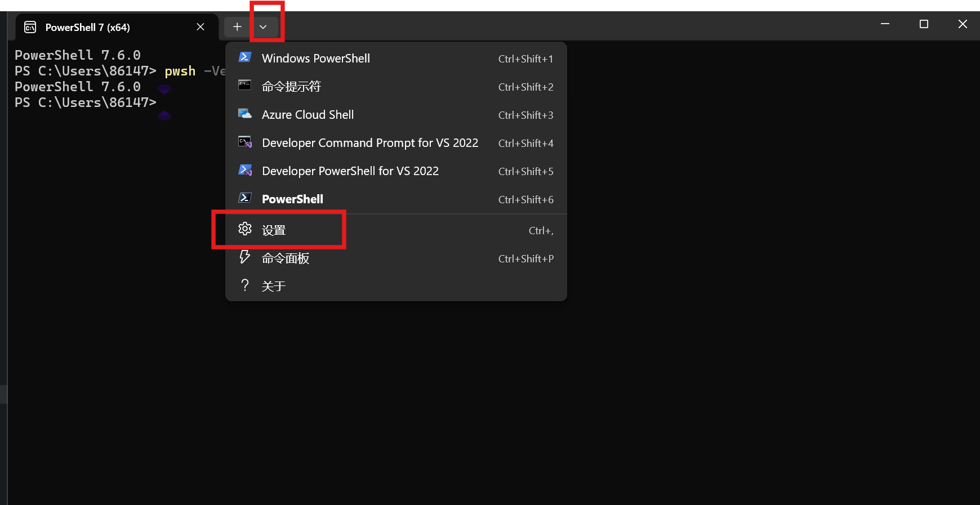The image size is (980, 505).
Task: Select the PowerShell 7 (x64) tab
Action: coord(117,27)
